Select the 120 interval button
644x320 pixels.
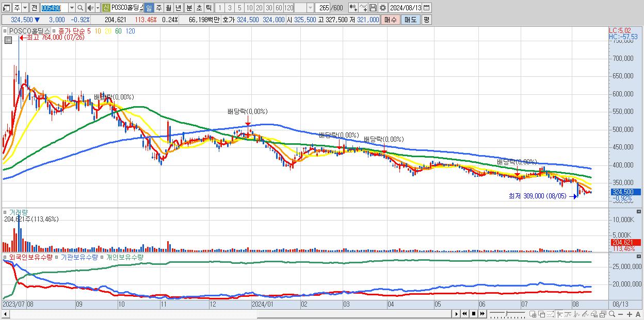point(289,8)
